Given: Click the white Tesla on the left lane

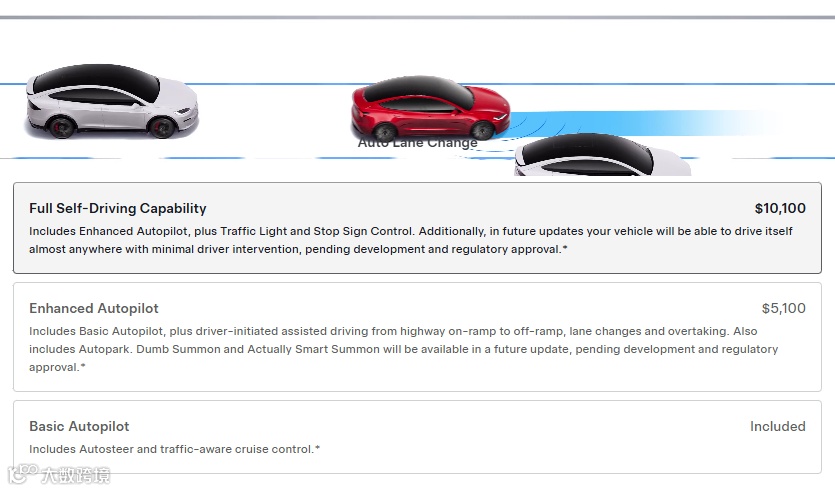Looking at the screenshot, I should pyautogui.click(x=112, y=101).
